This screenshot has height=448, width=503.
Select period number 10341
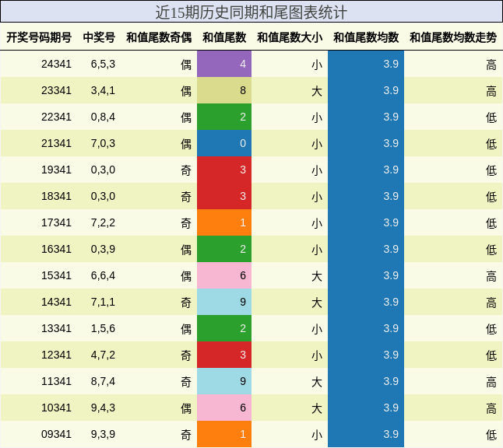[x=56, y=408]
